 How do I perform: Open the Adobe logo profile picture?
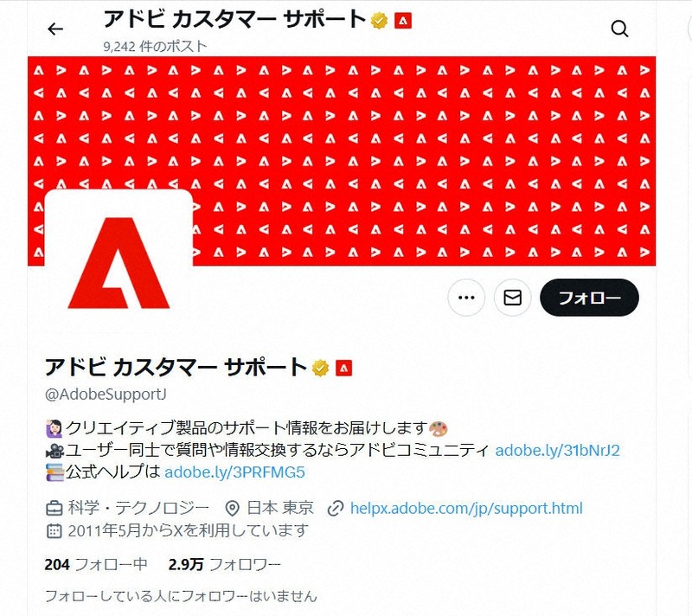[x=119, y=260]
